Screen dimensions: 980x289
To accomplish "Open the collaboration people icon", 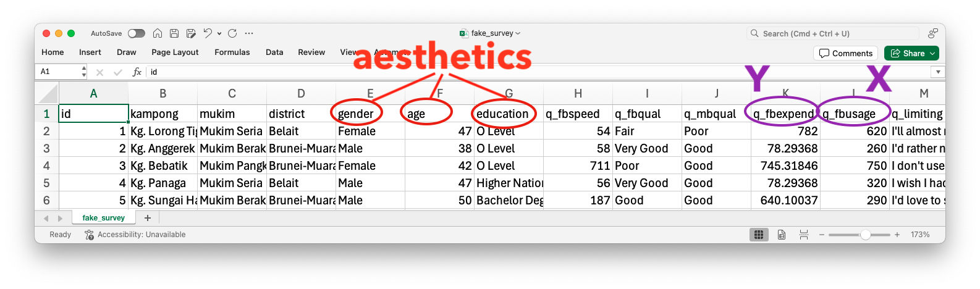I will pos(932,33).
